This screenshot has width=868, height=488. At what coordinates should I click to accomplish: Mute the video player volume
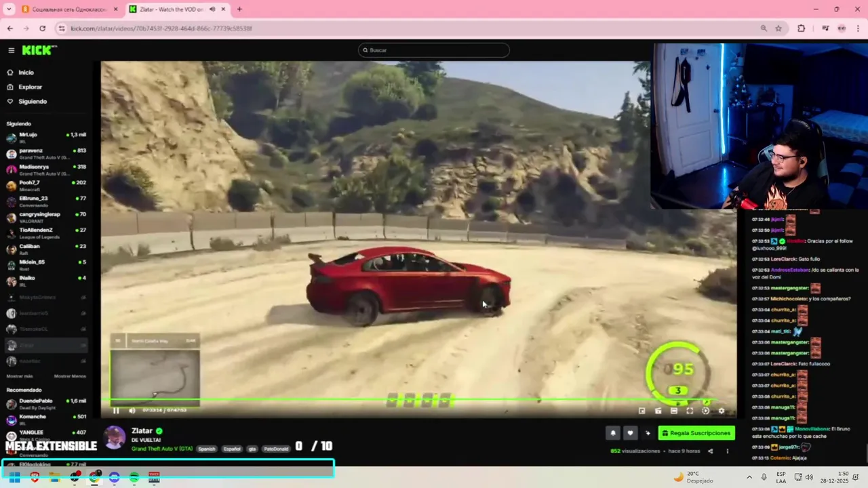pos(132,410)
